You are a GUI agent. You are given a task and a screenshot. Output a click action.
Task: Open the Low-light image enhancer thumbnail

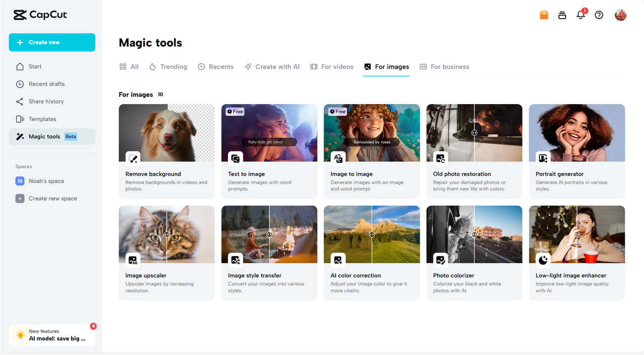click(577, 234)
